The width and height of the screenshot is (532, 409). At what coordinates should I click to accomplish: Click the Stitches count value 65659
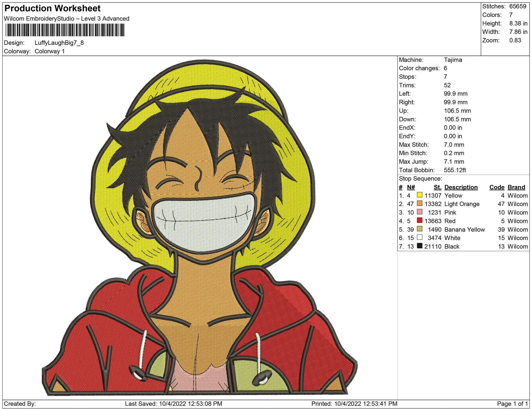click(518, 6)
